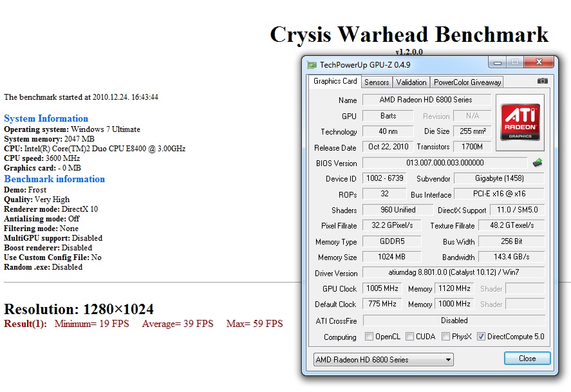The image size is (571, 392).
Task: Uncheck the DirectCompute 5.0 checkbox
Action: click(481, 336)
